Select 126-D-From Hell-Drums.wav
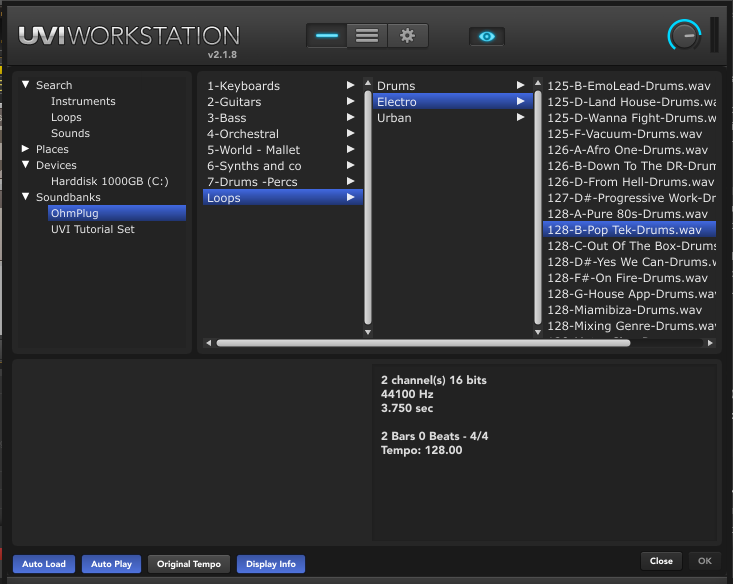Viewport: 733px width, 584px height. (x=629, y=181)
